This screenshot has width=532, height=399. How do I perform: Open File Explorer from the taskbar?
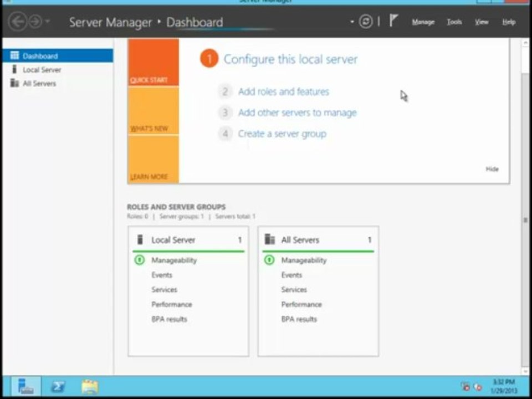pyautogui.click(x=90, y=386)
